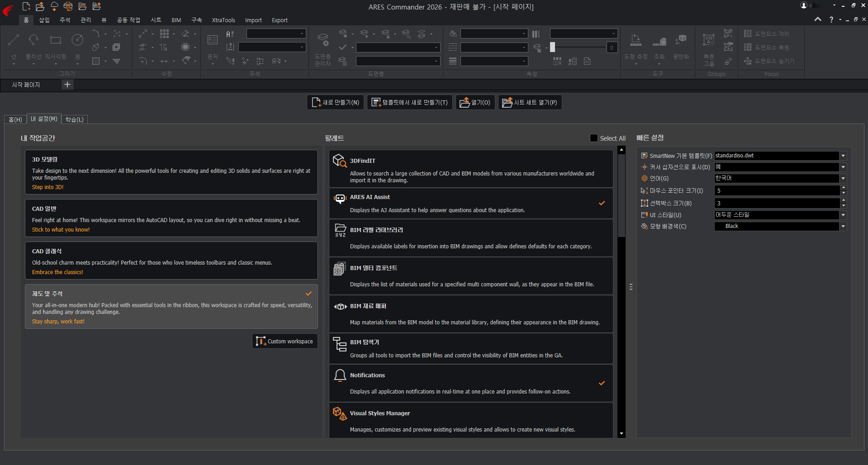The height and width of the screenshot is (465, 868).
Task: Expand the UI style dropdown
Action: click(x=843, y=215)
